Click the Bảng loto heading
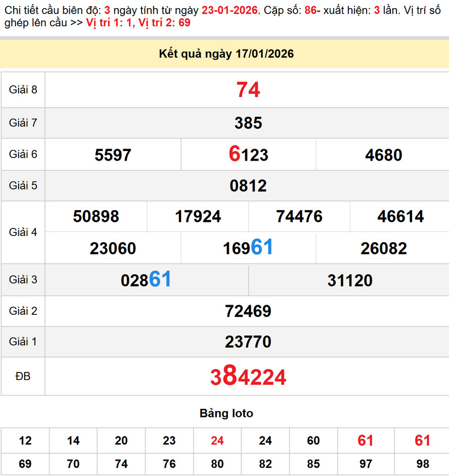The image size is (449, 476). (227, 413)
